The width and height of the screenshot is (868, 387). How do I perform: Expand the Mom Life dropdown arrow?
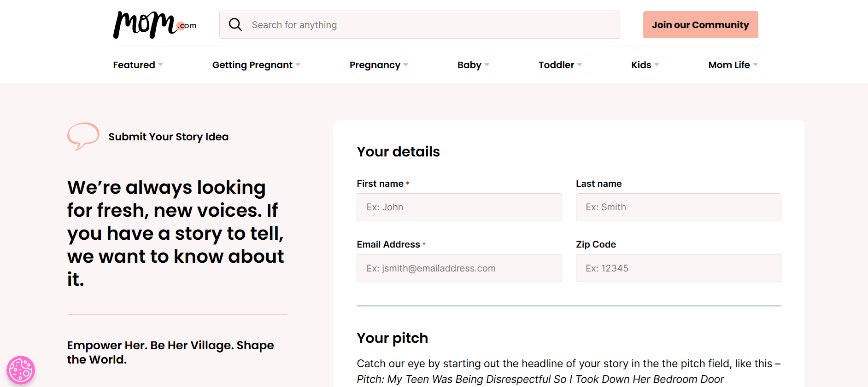pyautogui.click(x=755, y=65)
